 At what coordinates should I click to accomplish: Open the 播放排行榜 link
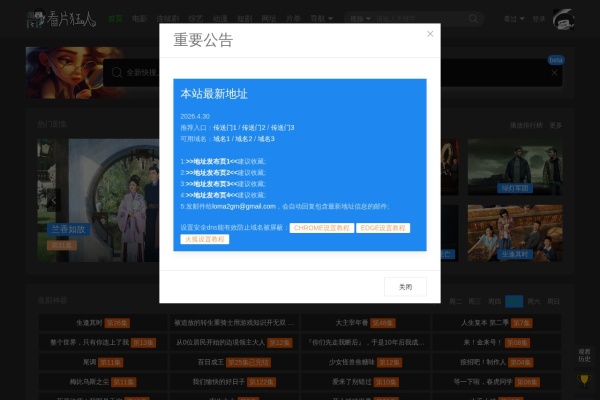(526, 125)
